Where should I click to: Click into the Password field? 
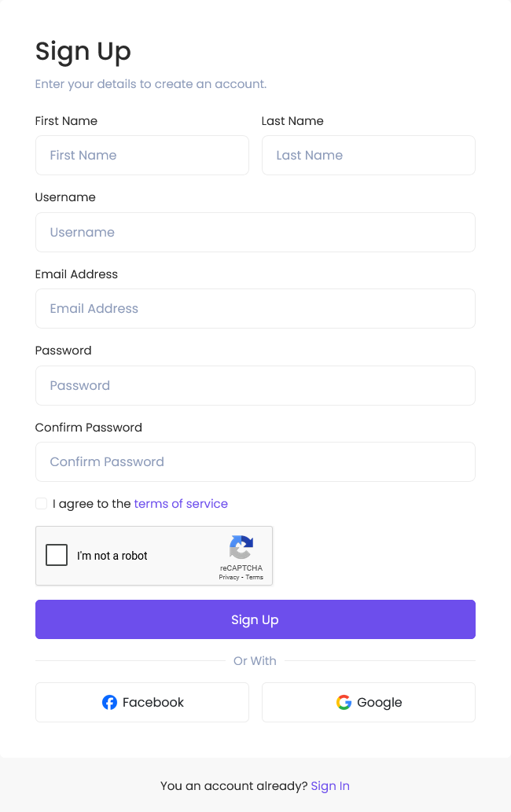point(256,385)
